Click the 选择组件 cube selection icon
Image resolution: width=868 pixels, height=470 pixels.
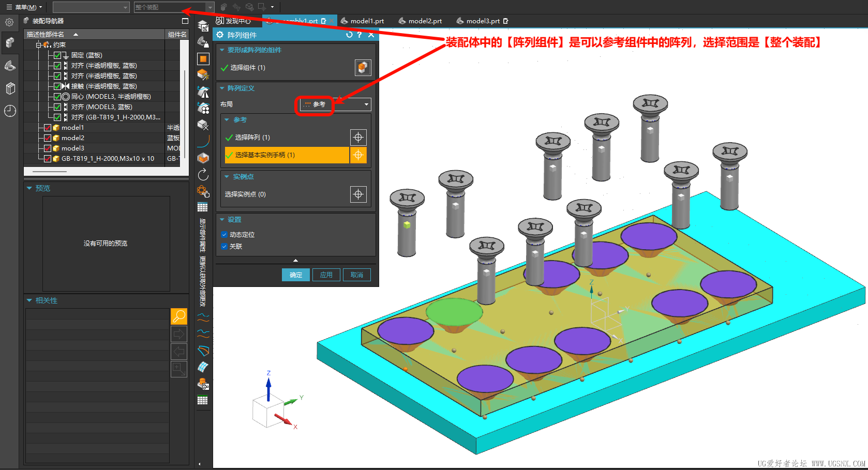[x=363, y=68]
